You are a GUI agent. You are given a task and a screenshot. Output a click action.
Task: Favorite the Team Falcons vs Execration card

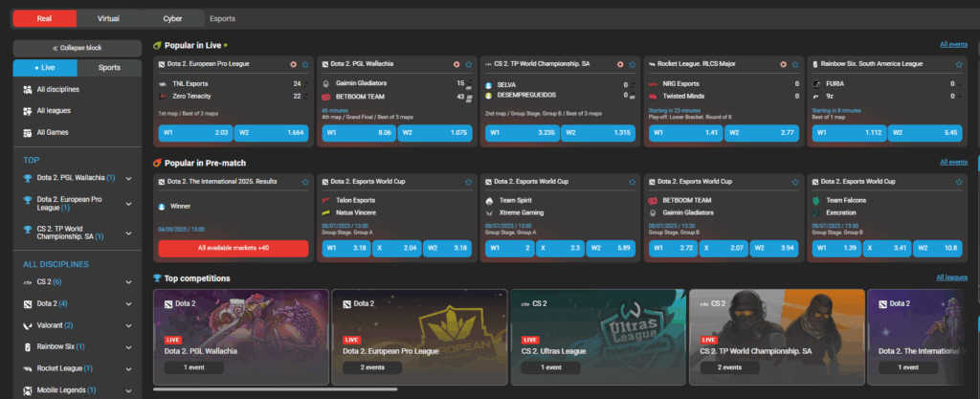959,183
